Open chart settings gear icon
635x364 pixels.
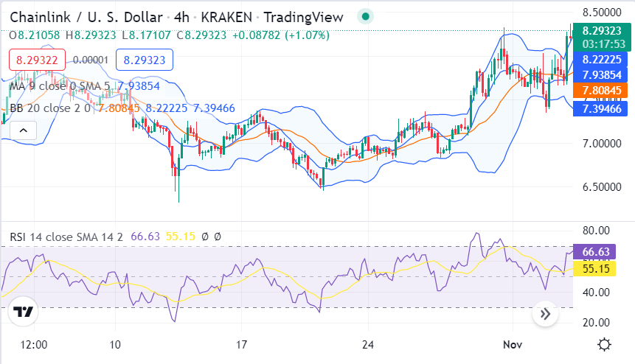tap(604, 345)
